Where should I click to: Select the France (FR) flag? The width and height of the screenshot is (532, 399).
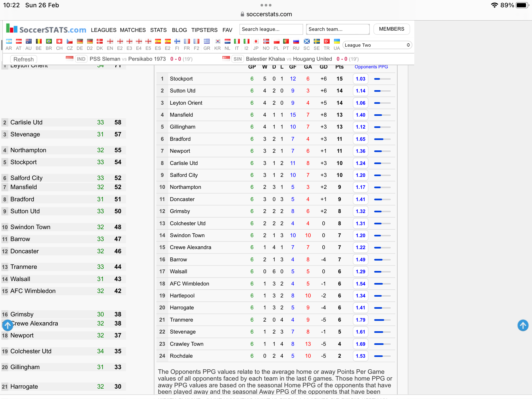click(x=187, y=42)
